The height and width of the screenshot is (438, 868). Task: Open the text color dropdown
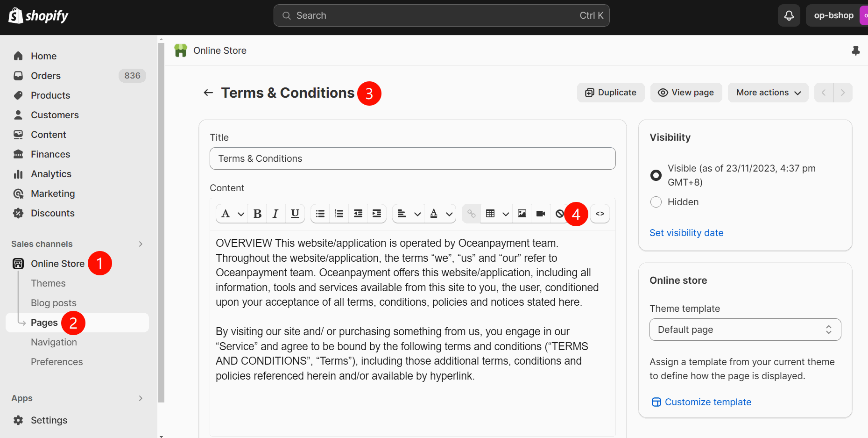tap(440, 214)
